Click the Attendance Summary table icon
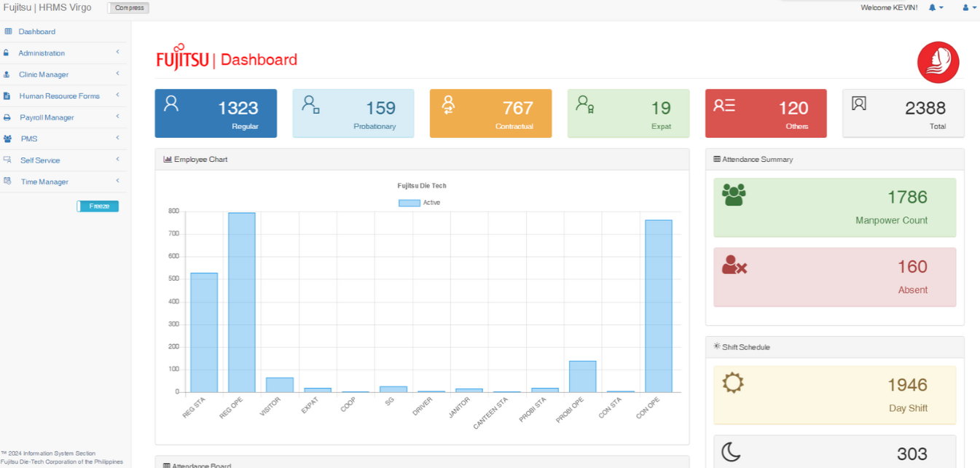Viewport: 980px width, 468px height. pos(717,159)
